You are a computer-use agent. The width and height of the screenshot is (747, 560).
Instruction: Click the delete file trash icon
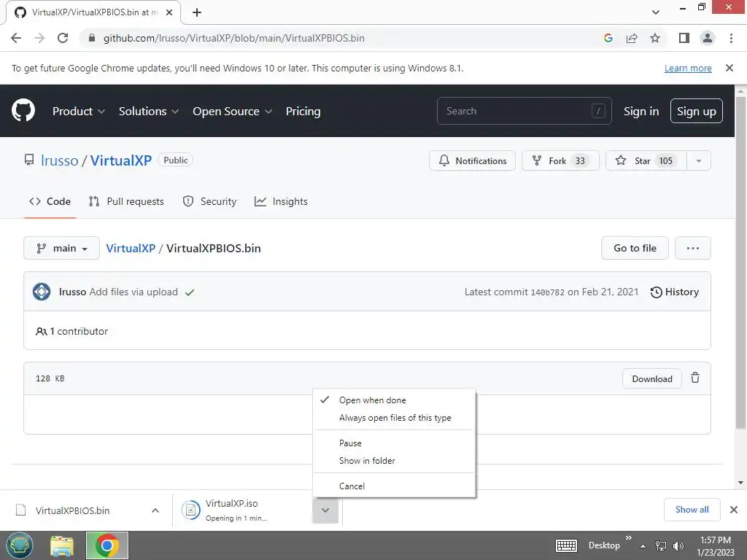point(695,378)
